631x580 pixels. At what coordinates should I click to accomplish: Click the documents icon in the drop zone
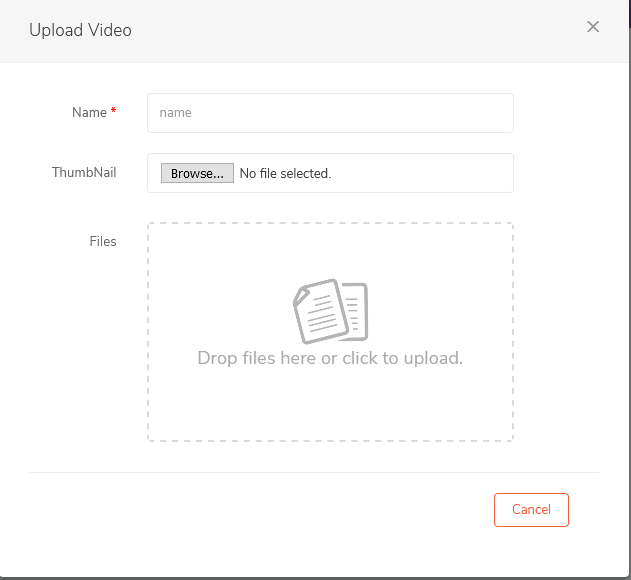click(330, 311)
